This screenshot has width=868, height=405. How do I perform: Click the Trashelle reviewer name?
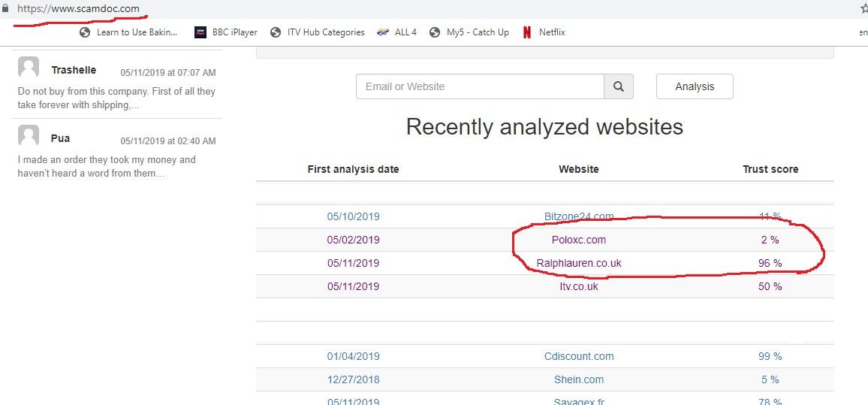coord(74,70)
